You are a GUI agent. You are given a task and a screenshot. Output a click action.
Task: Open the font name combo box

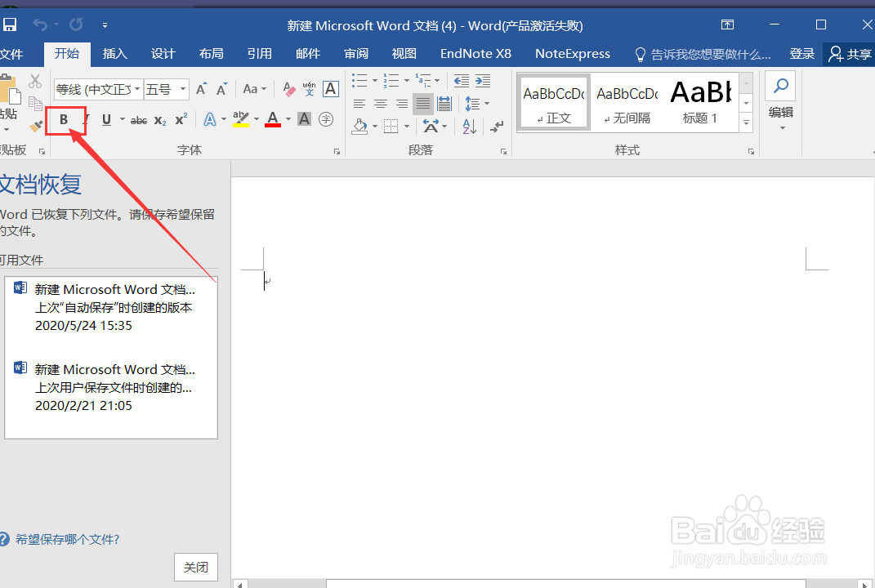(x=98, y=89)
